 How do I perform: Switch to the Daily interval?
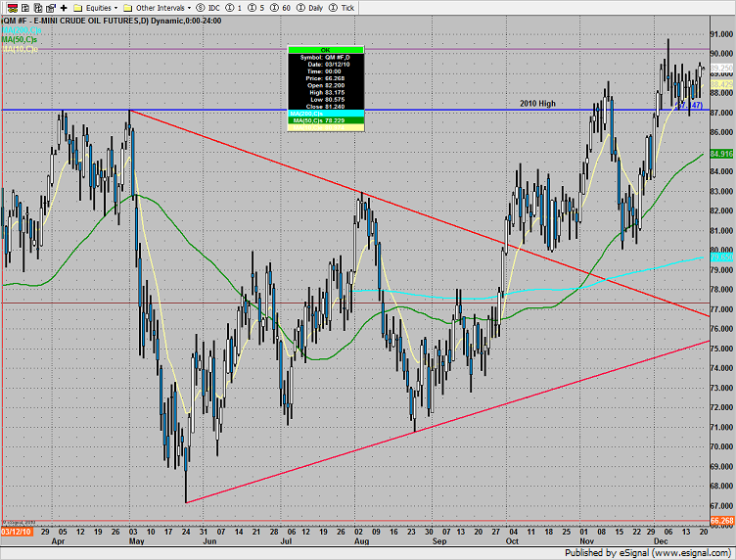click(310, 8)
